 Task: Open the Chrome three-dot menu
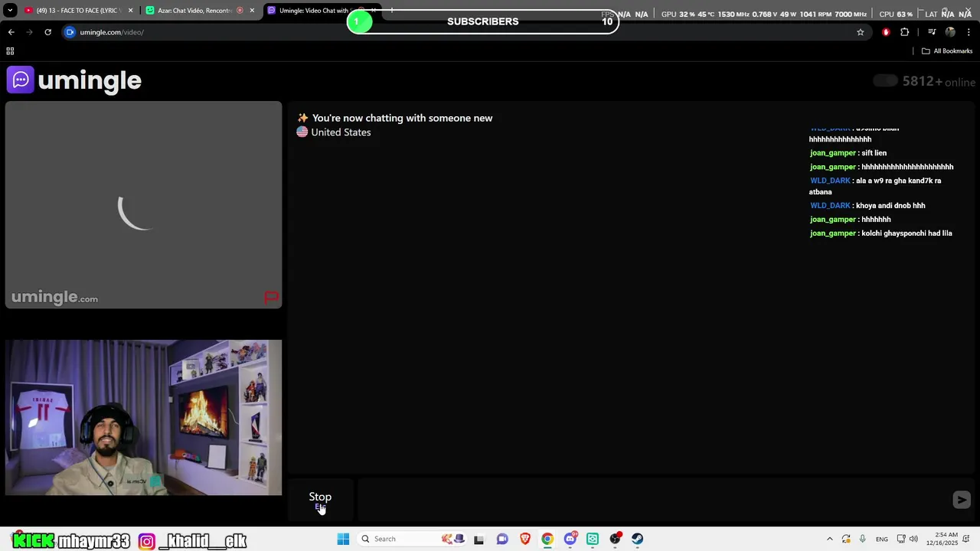[x=969, y=32]
